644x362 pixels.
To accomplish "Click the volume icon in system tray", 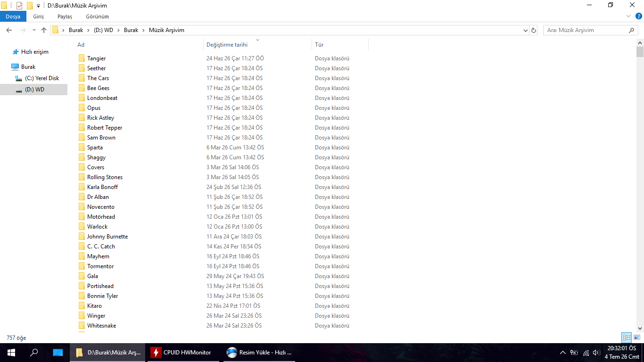I will 596,353.
